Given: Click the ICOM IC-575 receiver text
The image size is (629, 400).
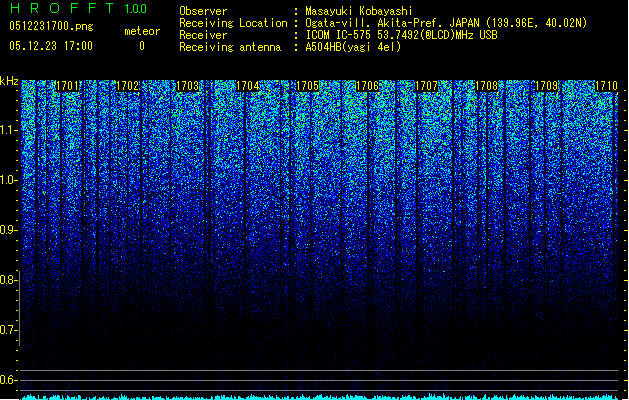Looking at the screenshot, I should pos(401,35).
